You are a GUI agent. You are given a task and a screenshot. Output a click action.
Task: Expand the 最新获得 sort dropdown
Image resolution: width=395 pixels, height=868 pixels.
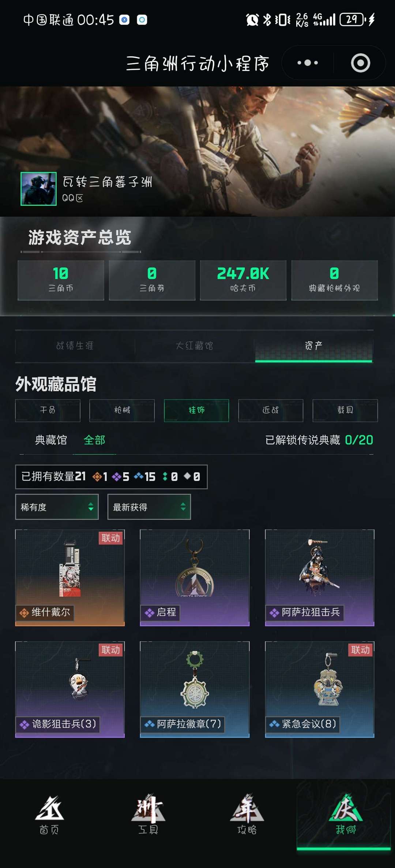[149, 507]
